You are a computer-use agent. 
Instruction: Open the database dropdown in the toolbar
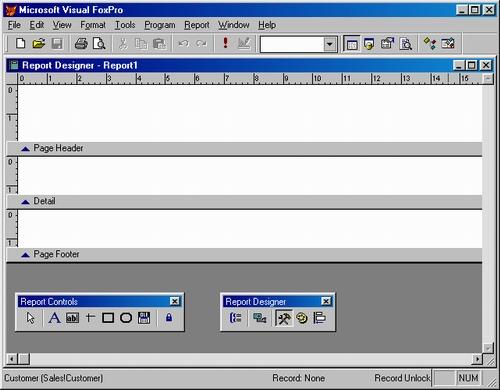[329, 44]
